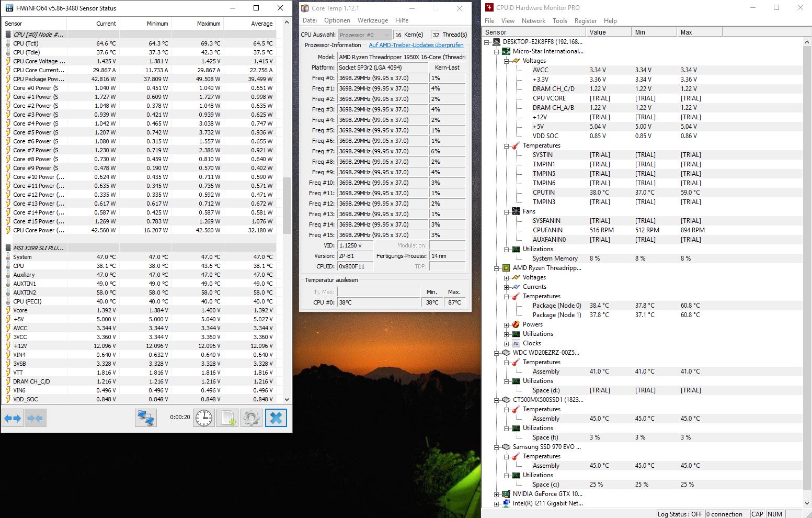Open the File menu in Hardware Monitor
812x518 pixels.
pos(489,21)
